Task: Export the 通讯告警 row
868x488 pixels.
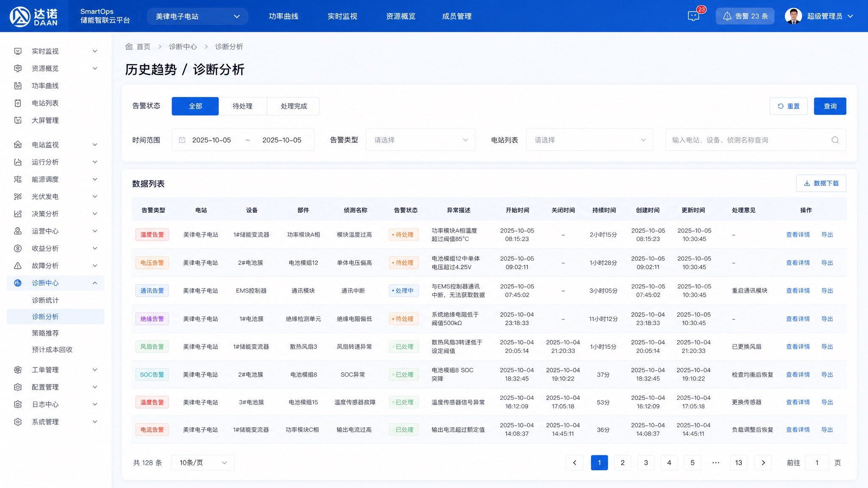Action: click(x=827, y=291)
